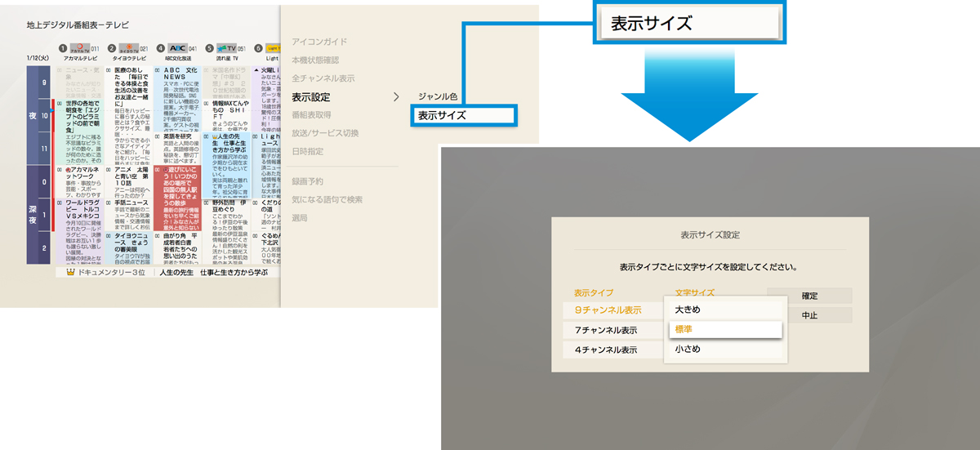Choose 標準 in the text size dropdown
Screen dimensions: 980x450
click(x=724, y=330)
